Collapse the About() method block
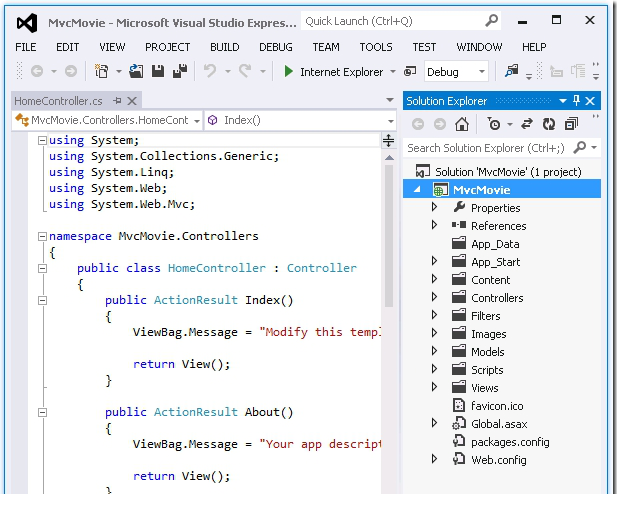This screenshot has height=513, width=617. [x=42, y=412]
